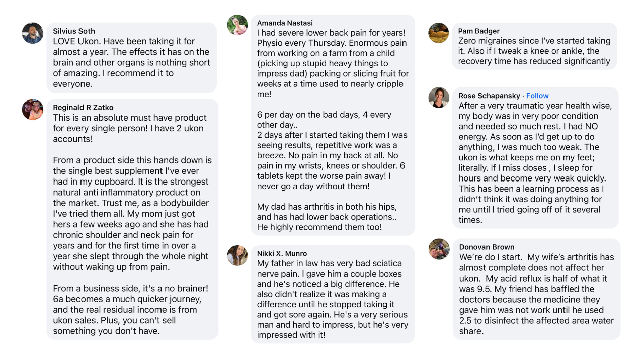Open Pam Badger's profile picture
The image size is (644, 362).
(x=439, y=33)
